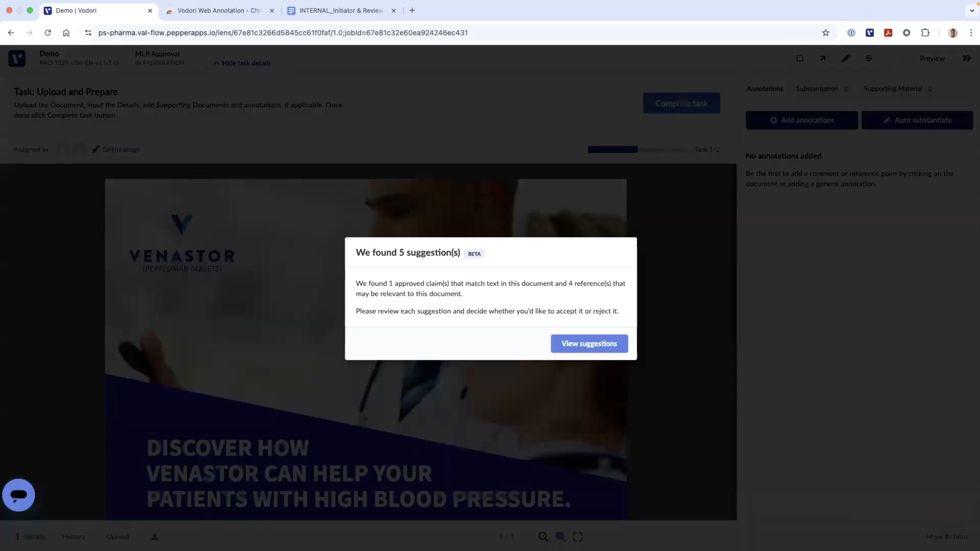This screenshot has width=980, height=551.
Task: Click the browser home icon
Action: coord(66,33)
